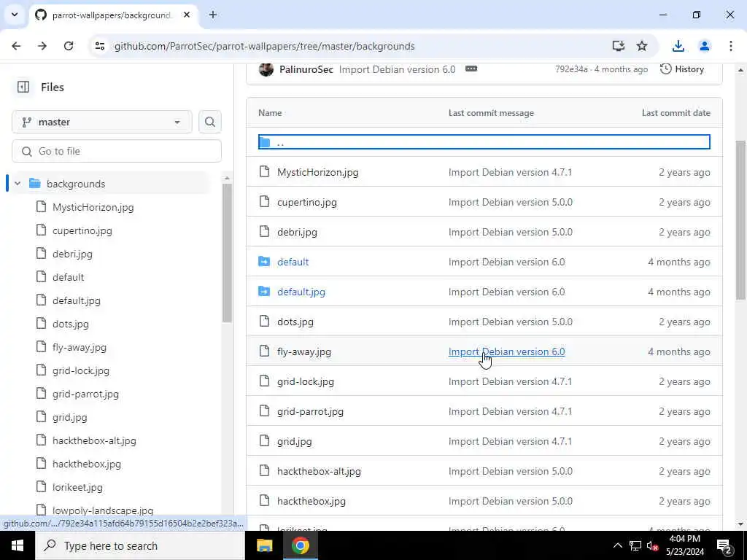
Task: Click PalinuroSec avatar image
Action: (266, 69)
